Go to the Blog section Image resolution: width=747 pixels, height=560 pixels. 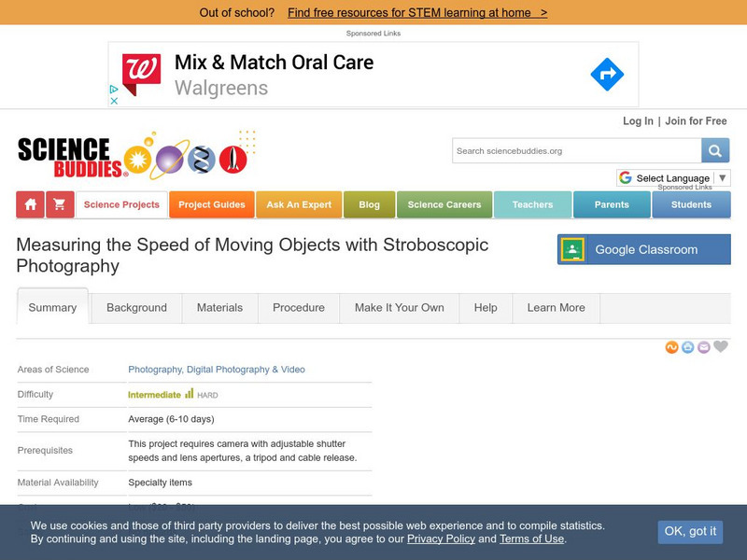coord(369,204)
